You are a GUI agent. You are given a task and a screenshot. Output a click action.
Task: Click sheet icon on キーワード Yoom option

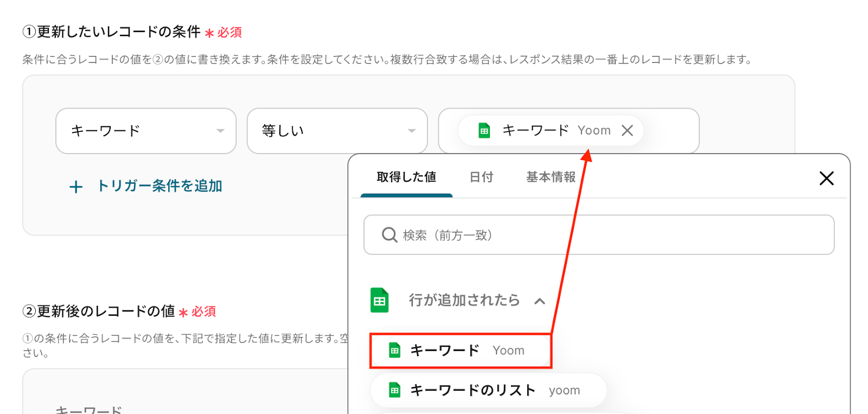[x=395, y=351]
